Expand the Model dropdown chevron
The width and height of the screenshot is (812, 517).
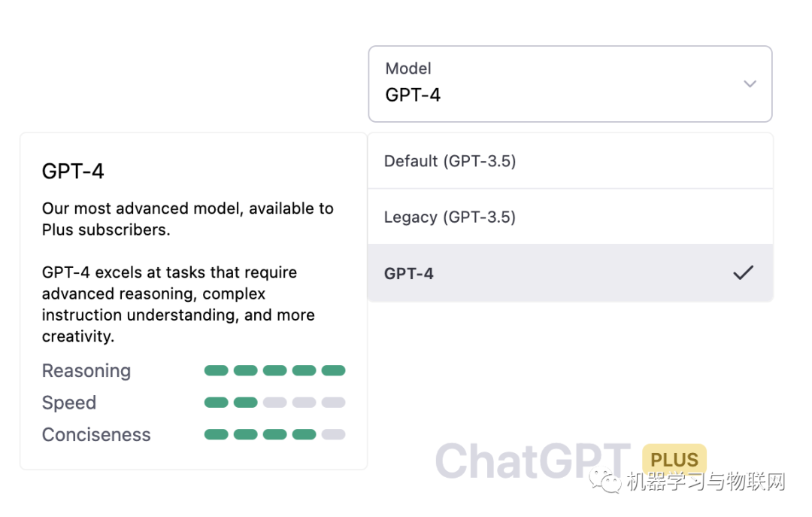[x=750, y=84]
